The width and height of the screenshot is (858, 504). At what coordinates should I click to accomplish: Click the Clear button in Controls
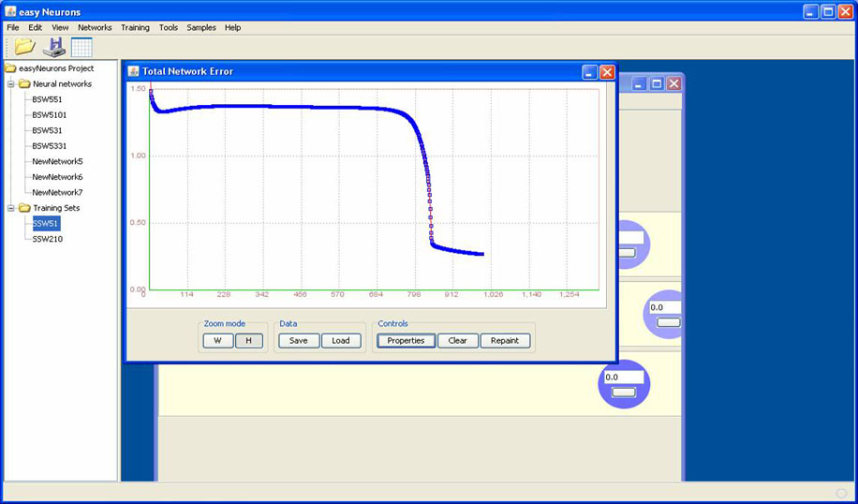point(457,341)
